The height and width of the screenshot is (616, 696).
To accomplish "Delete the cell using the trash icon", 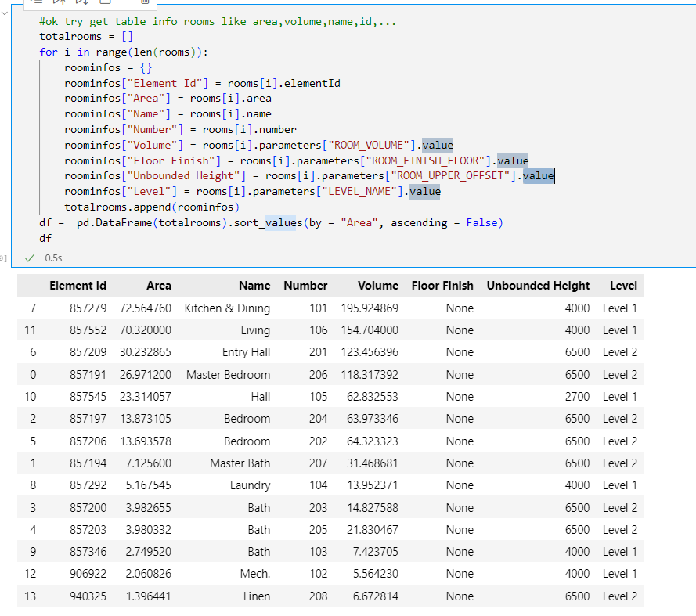I will click(x=145, y=2).
